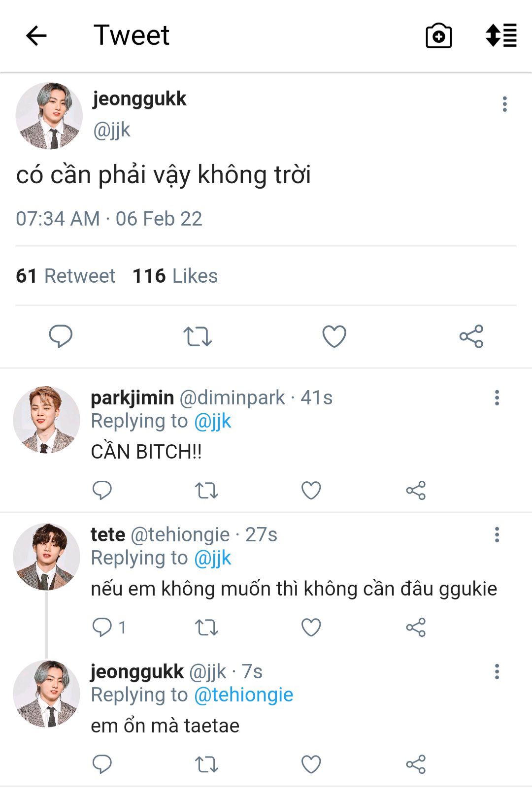The image size is (532, 794).
Task: Retweet parkjimin's reply
Action: click(206, 491)
